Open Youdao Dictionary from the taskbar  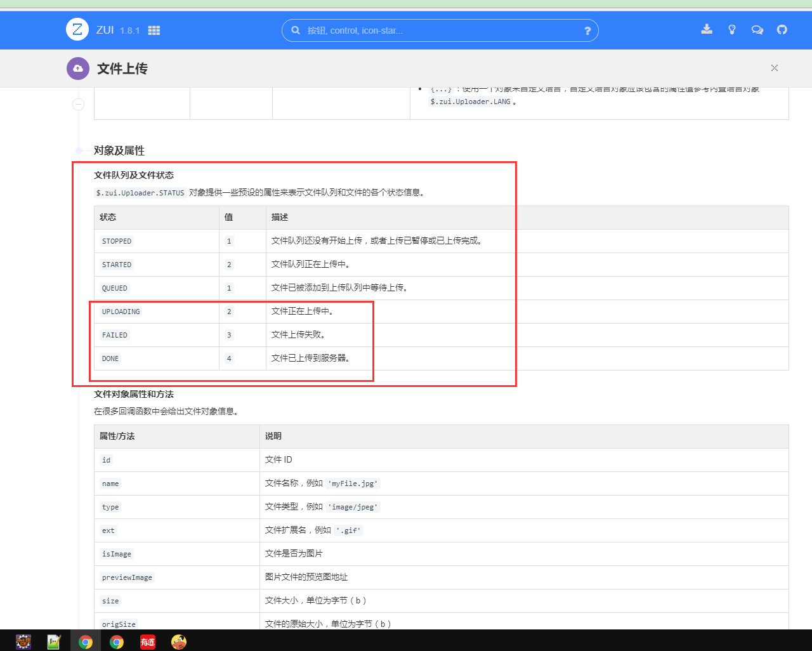tap(148, 641)
